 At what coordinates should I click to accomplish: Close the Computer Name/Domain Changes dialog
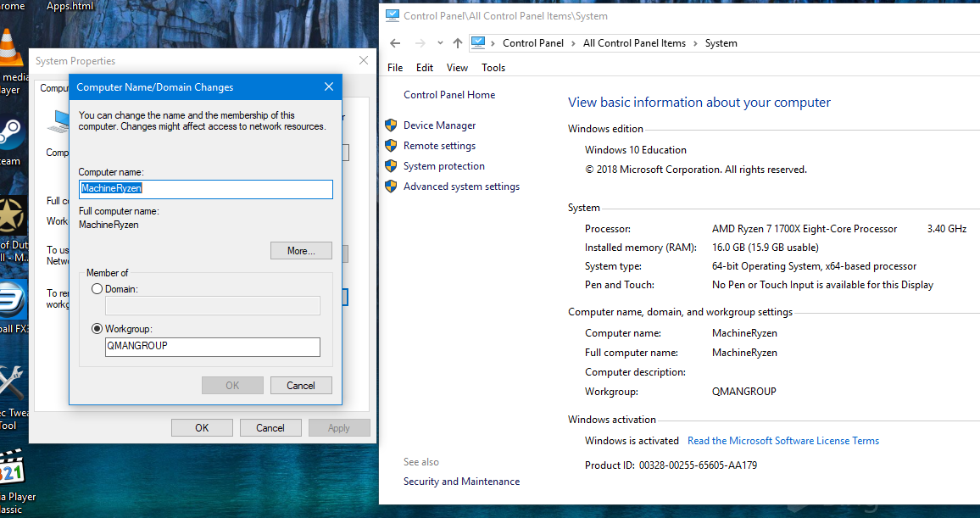329,86
